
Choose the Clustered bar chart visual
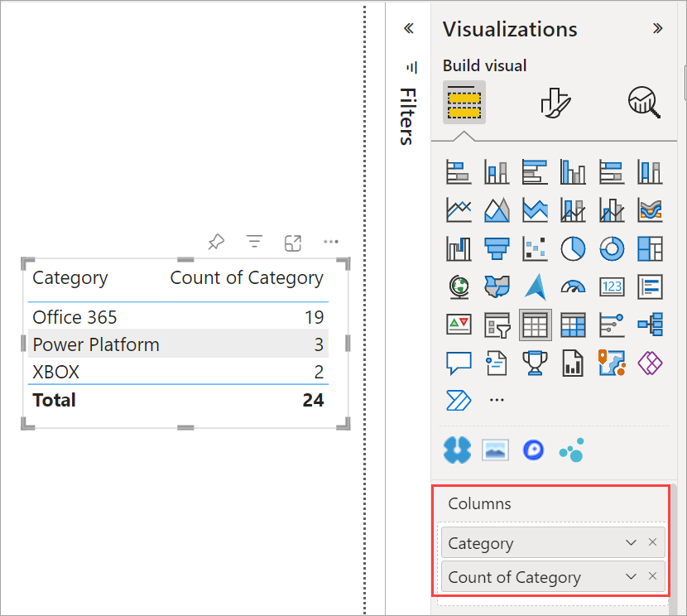click(535, 171)
